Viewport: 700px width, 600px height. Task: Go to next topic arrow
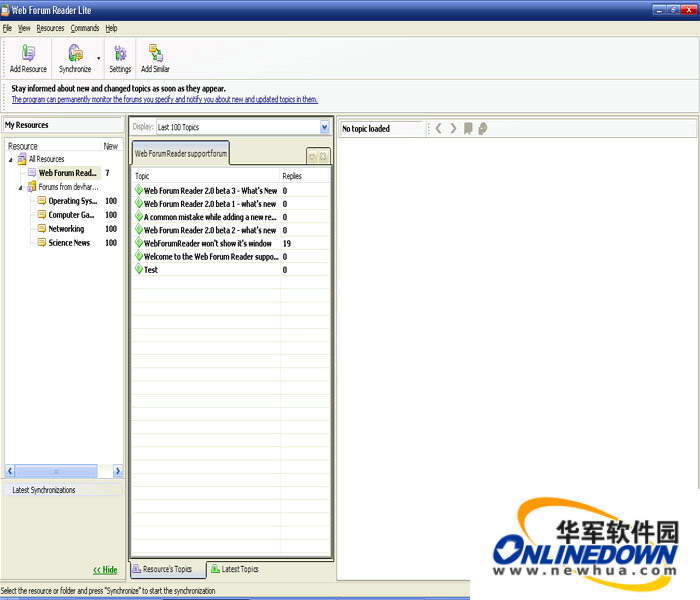click(x=453, y=129)
